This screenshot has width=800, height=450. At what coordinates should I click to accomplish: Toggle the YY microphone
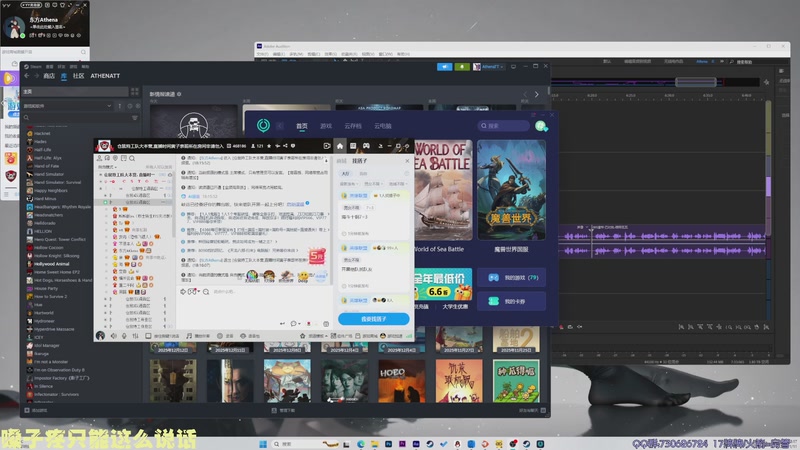pos(124,336)
